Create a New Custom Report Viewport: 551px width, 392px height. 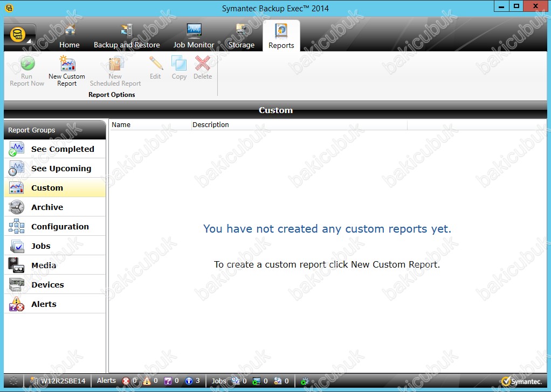click(x=67, y=71)
